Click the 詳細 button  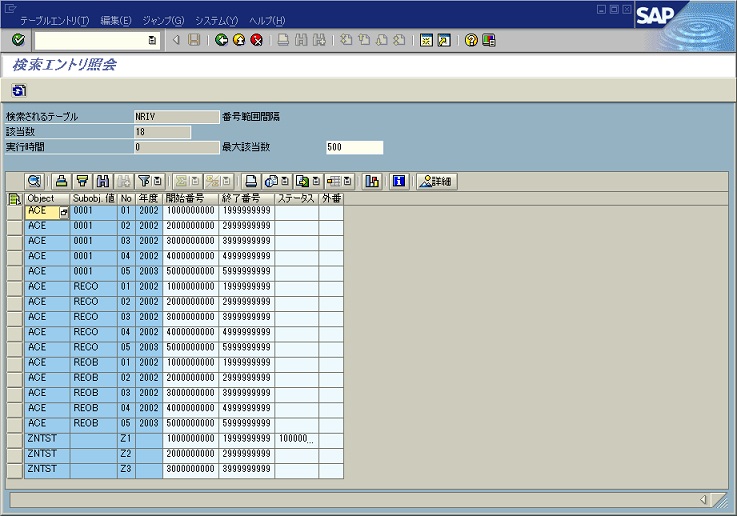click(x=436, y=181)
